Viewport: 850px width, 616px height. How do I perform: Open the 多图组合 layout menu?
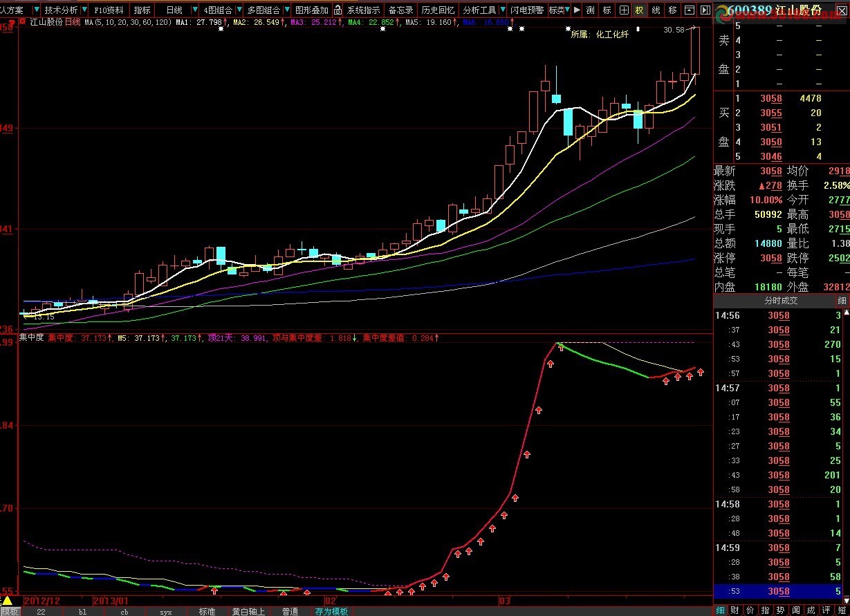point(264,10)
